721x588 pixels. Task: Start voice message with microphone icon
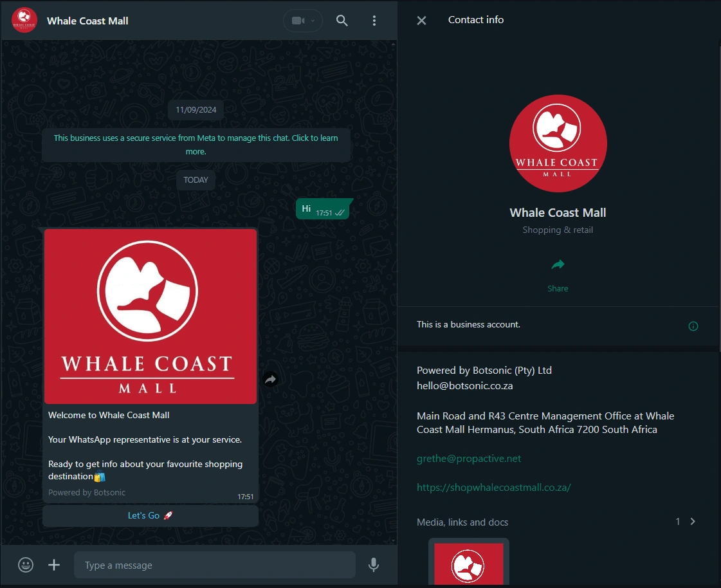click(374, 565)
